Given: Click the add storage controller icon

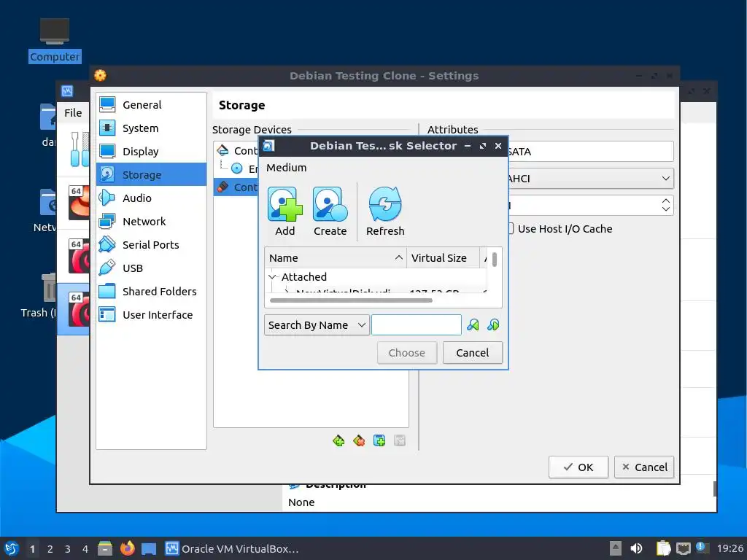Looking at the screenshot, I should pos(338,441).
